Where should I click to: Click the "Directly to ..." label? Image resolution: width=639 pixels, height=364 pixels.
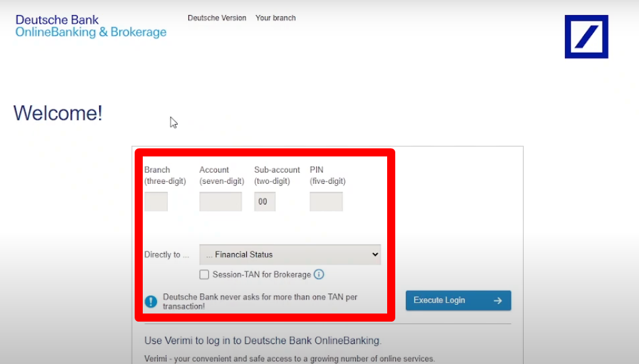166,254
